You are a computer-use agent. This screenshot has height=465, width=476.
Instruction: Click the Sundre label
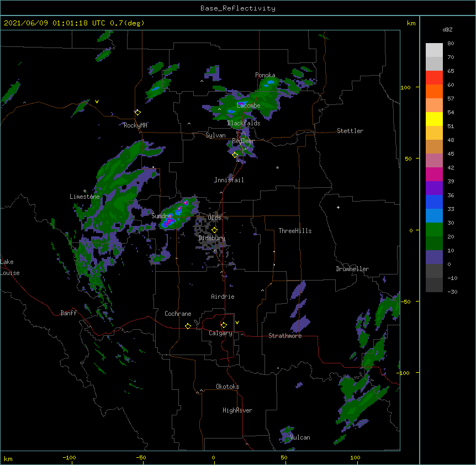pyautogui.click(x=161, y=216)
